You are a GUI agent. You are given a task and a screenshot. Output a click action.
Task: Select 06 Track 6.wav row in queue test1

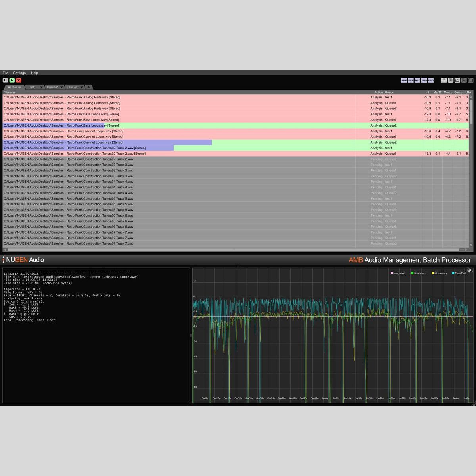tap(236, 215)
